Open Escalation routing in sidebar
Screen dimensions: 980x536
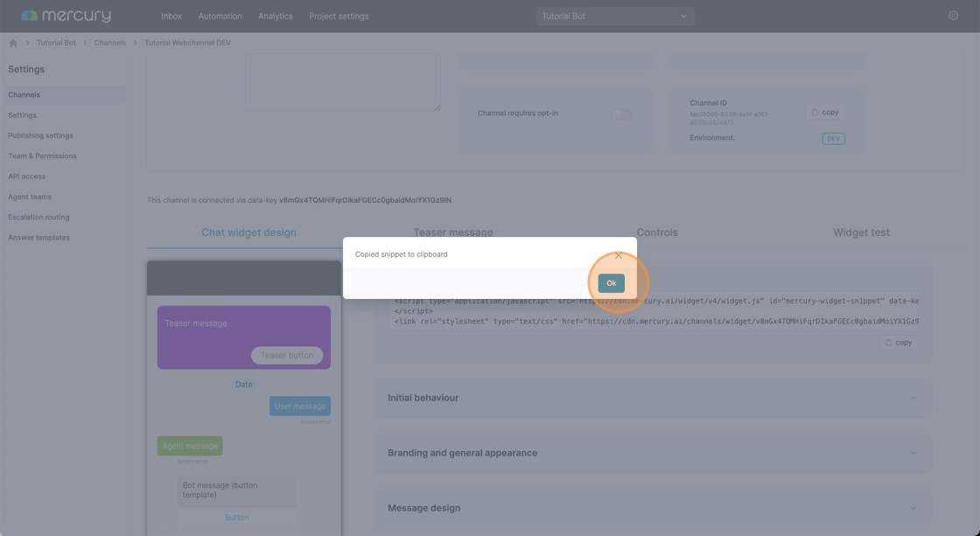pyautogui.click(x=38, y=218)
